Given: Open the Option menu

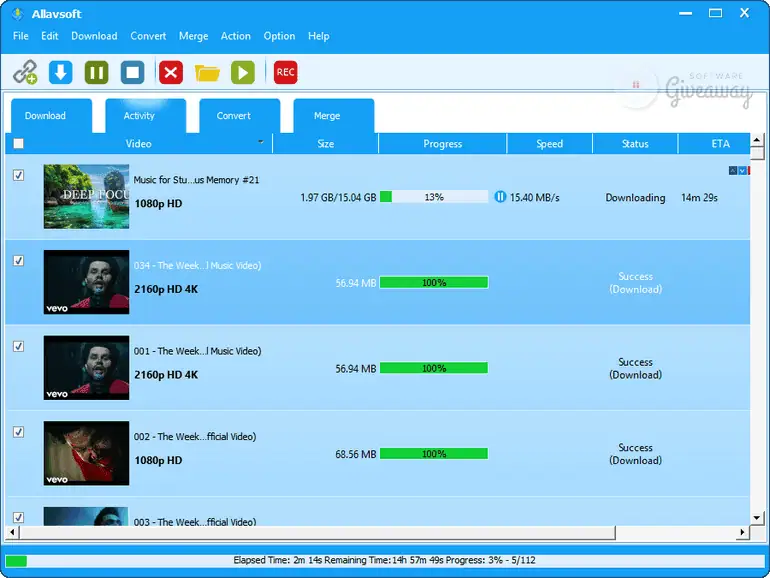Looking at the screenshot, I should [x=279, y=36].
